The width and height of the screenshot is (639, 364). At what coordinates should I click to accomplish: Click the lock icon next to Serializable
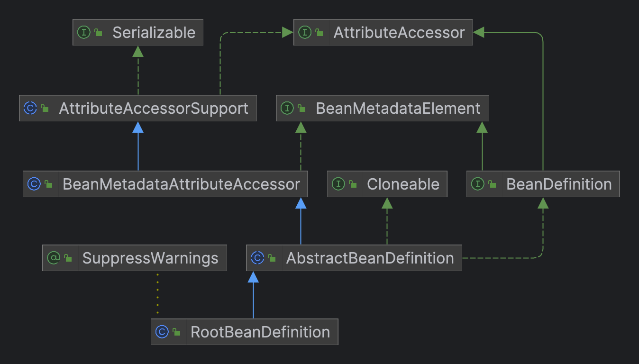pyautogui.click(x=98, y=33)
